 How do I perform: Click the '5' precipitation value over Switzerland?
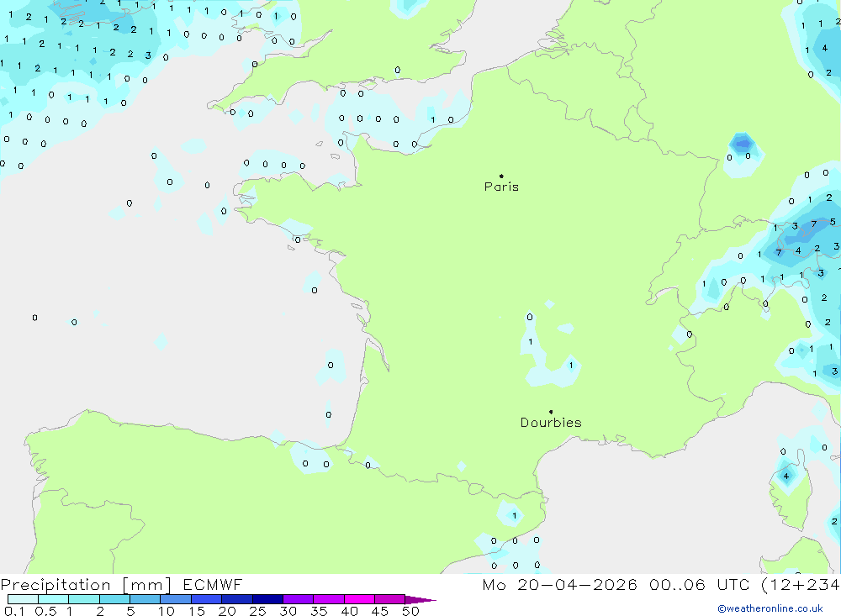point(833,221)
